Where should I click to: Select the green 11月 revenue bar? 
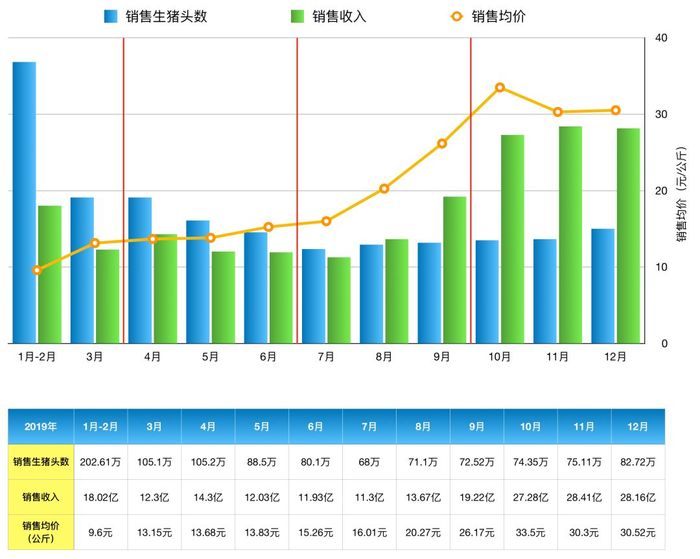571,235
